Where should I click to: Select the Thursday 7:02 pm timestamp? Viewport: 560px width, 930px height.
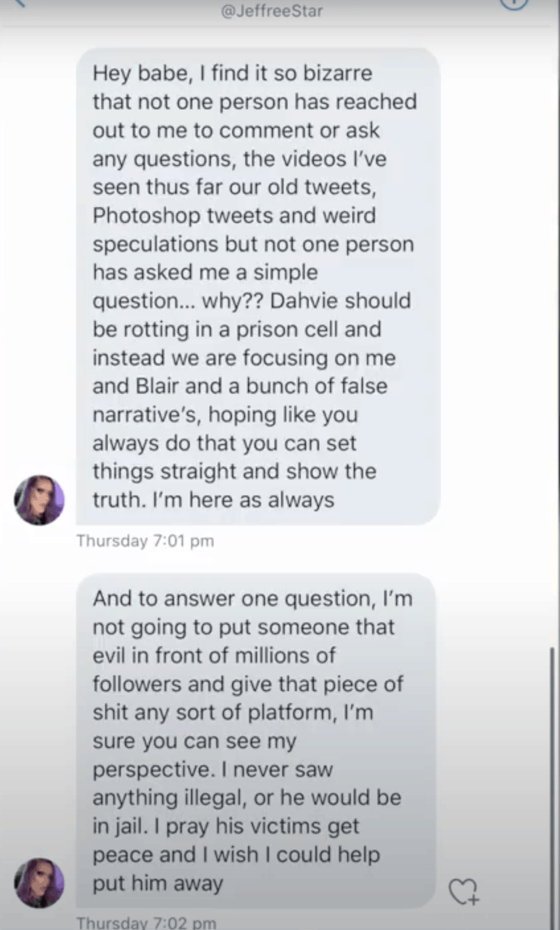point(145,923)
